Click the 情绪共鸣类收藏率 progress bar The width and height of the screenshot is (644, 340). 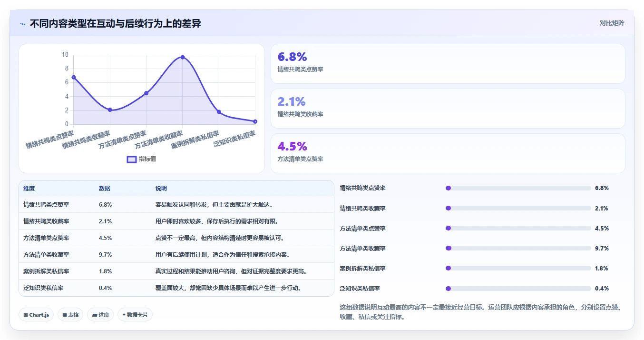click(x=518, y=208)
